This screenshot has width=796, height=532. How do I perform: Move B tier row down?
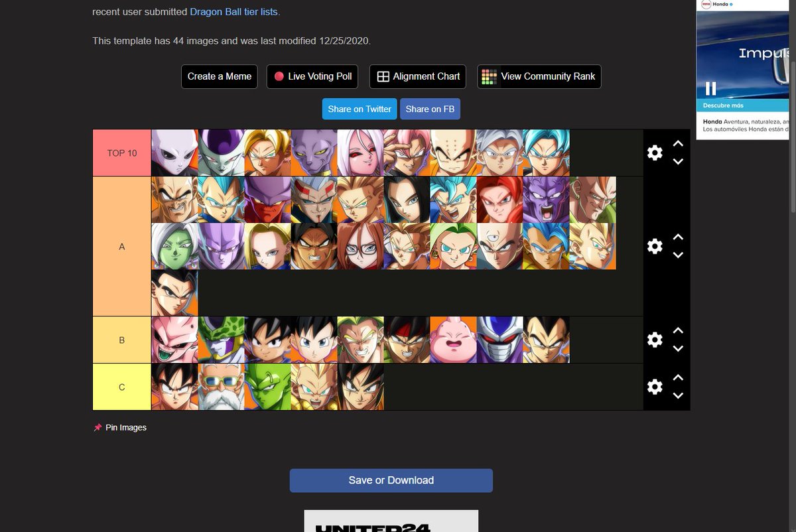678,348
